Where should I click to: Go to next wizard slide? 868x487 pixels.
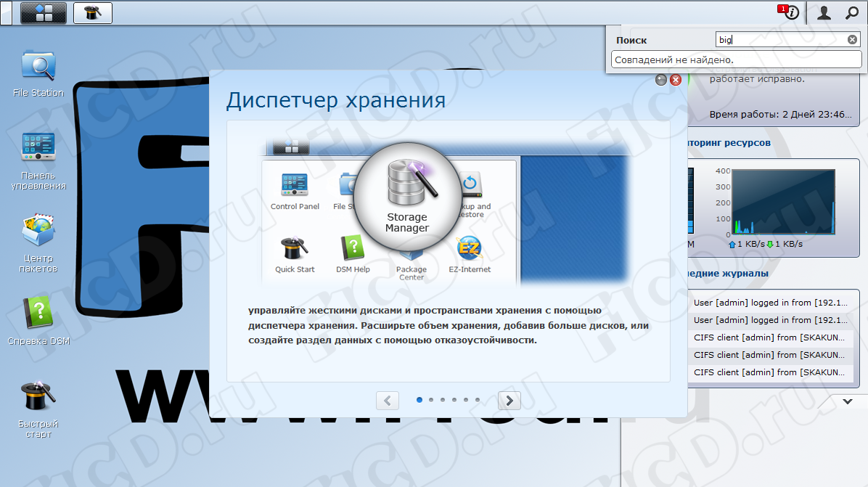(509, 400)
